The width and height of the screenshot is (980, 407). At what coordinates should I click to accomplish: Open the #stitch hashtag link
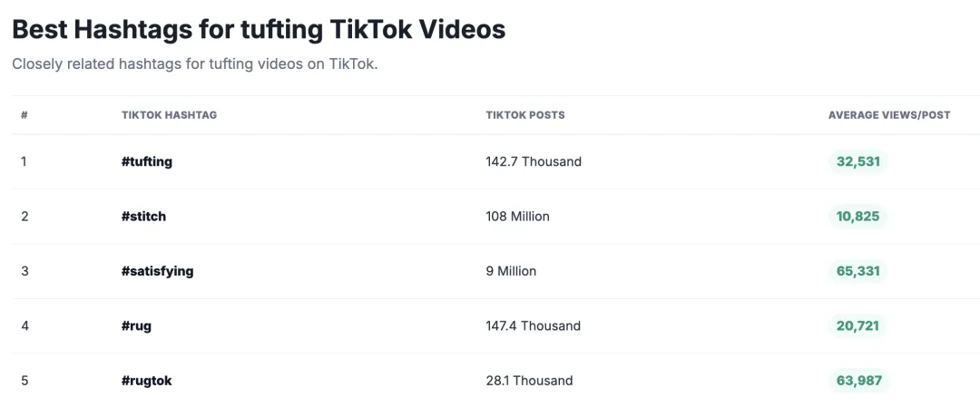(143, 217)
